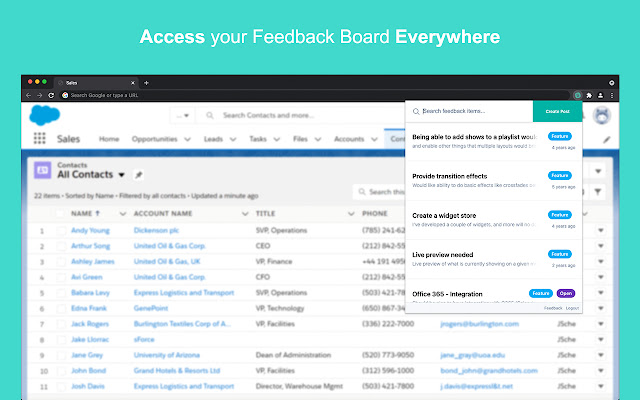
Task: Click the Google icon in address bar
Action: click(x=64, y=95)
